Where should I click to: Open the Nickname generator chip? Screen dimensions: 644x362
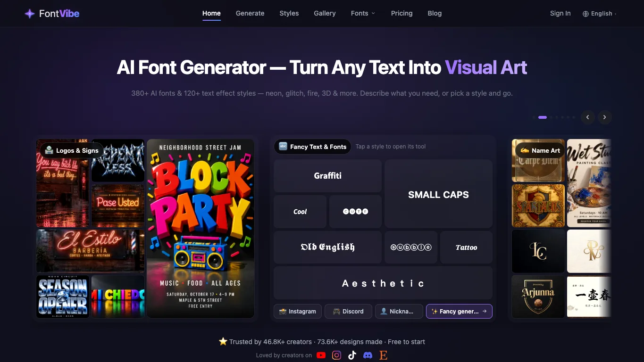pyautogui.click(x=399, y=312)
